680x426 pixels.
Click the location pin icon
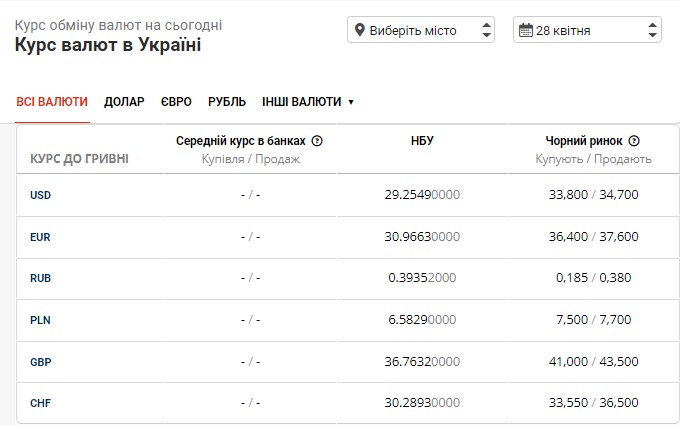[x=360, y=30]
